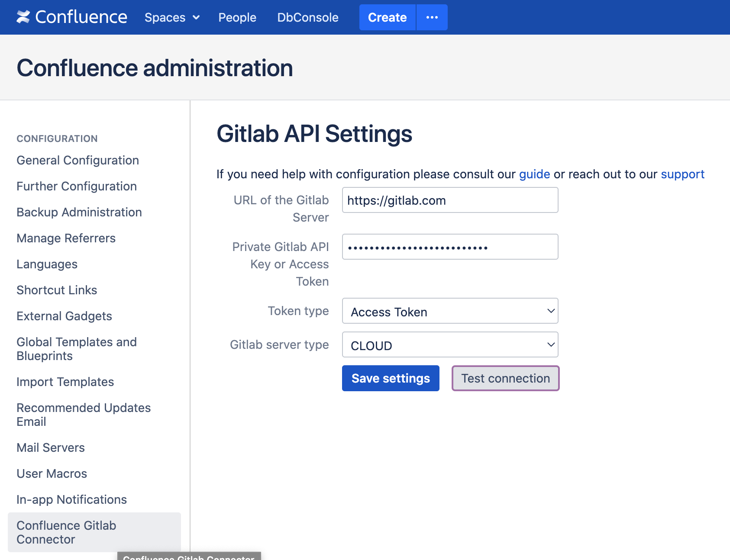Open the support link

(x=682, y=174)
